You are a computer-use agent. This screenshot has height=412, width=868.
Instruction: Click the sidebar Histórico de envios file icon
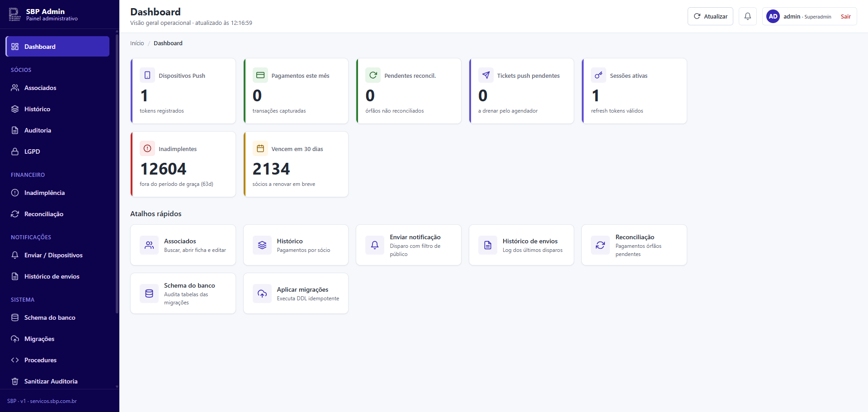[15, 276]
